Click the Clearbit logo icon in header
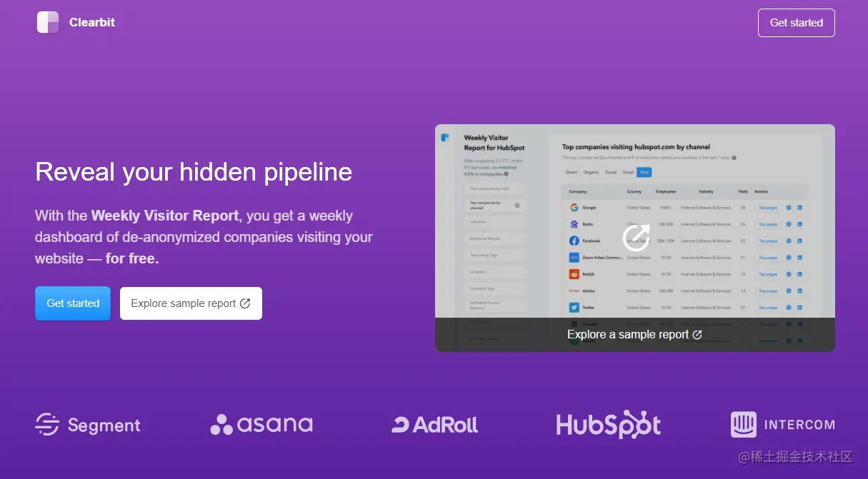Viewport: 868px width, 479px height. (x=48, y=22)
